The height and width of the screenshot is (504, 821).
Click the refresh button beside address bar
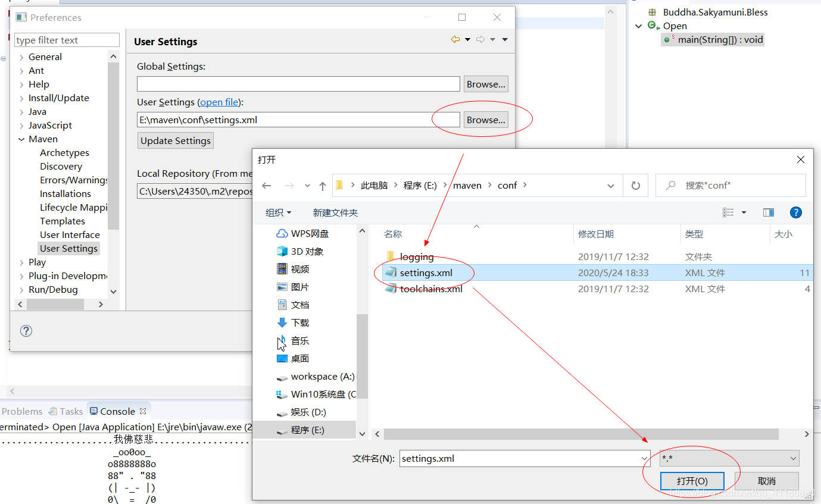tap(636, 186)
